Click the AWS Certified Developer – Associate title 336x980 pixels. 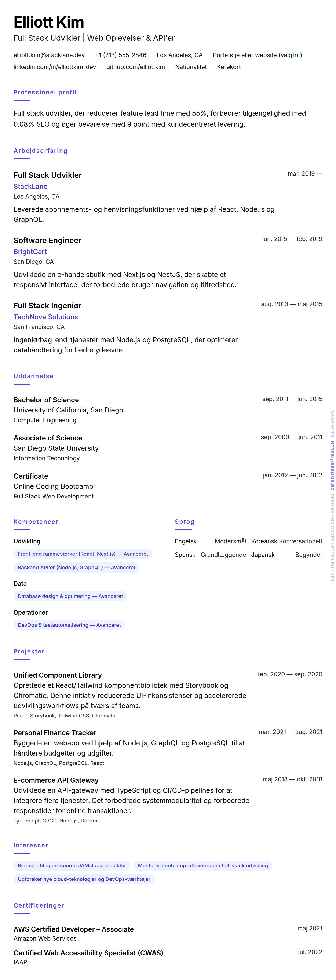(74, 929)
